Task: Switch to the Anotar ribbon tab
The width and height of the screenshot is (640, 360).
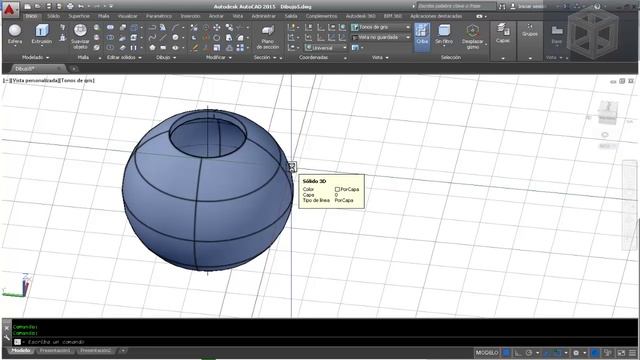Action: (216, 16)
